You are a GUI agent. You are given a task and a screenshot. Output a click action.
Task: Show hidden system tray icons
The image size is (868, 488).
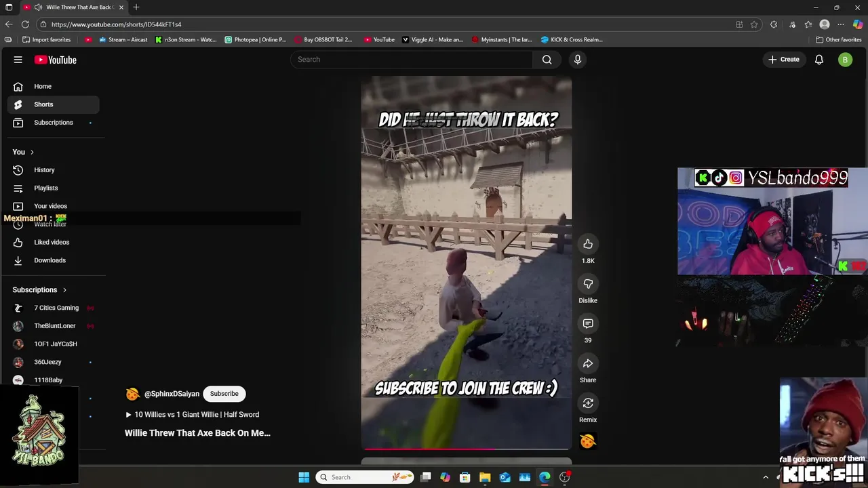pyautogui.click(x=766, y=477)
